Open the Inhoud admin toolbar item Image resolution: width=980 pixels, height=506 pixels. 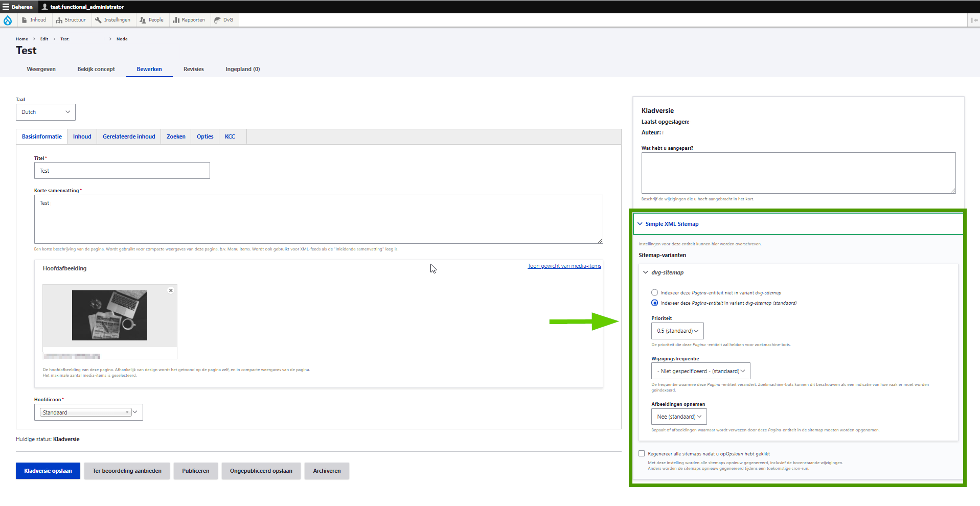[34, 20]
